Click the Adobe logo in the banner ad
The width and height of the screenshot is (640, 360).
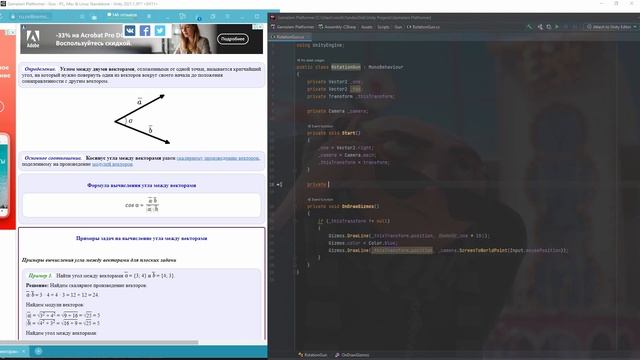pyautogui.click(x=33, y=39)
